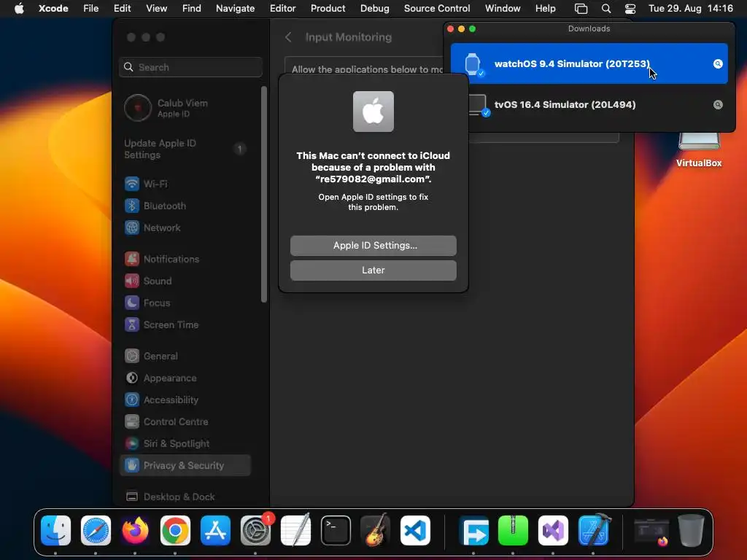Viewport: 747px width, 560px height.
Task: Open the Source Control menu
Action: 437,9
